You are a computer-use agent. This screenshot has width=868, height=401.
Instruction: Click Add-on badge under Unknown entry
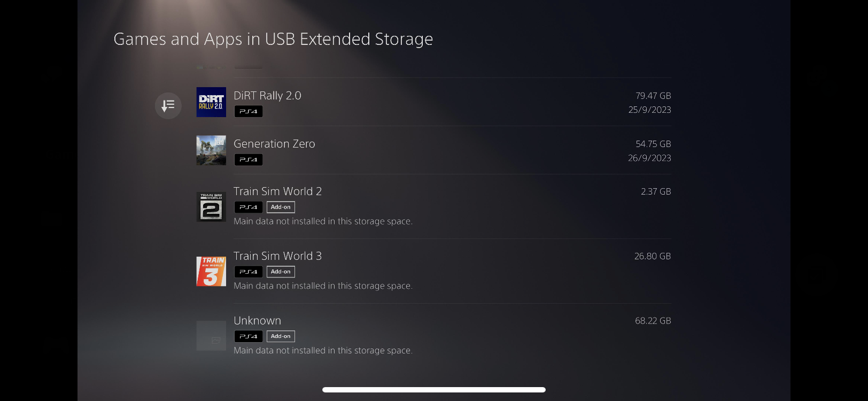pyautogui.click(x=281, y=336)
